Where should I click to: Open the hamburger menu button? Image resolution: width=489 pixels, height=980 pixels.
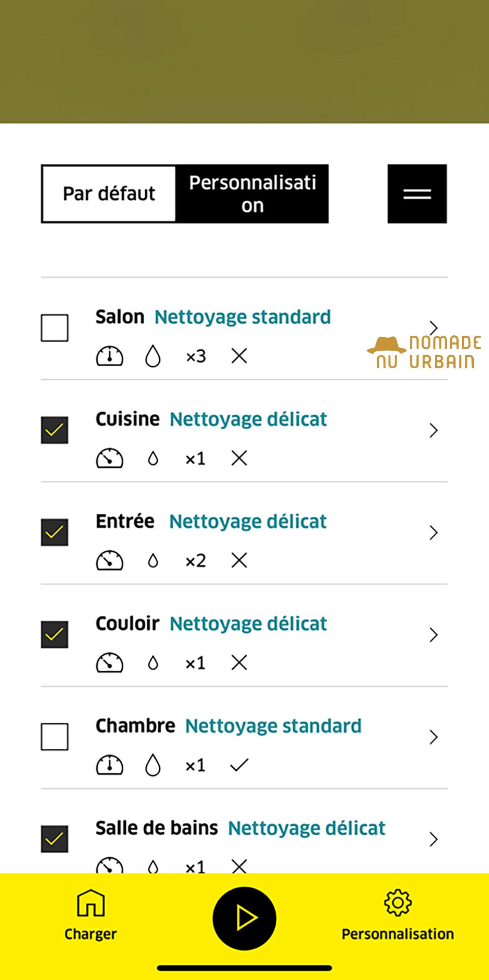(x=417, y=194)
